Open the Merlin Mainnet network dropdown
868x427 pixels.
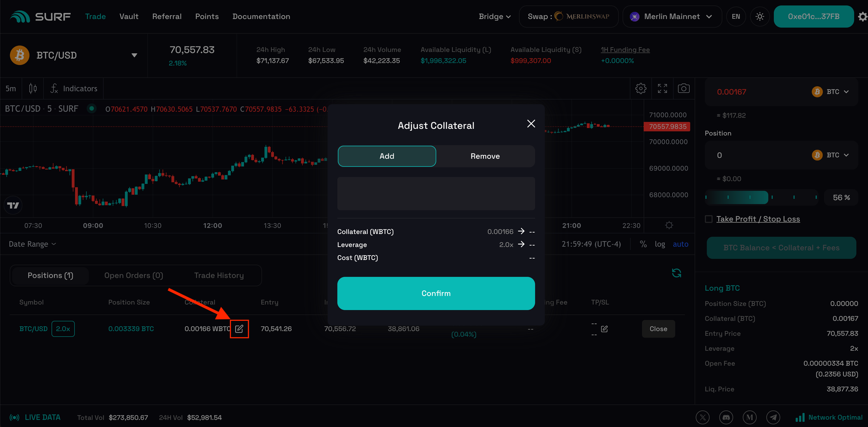(672, 16)
